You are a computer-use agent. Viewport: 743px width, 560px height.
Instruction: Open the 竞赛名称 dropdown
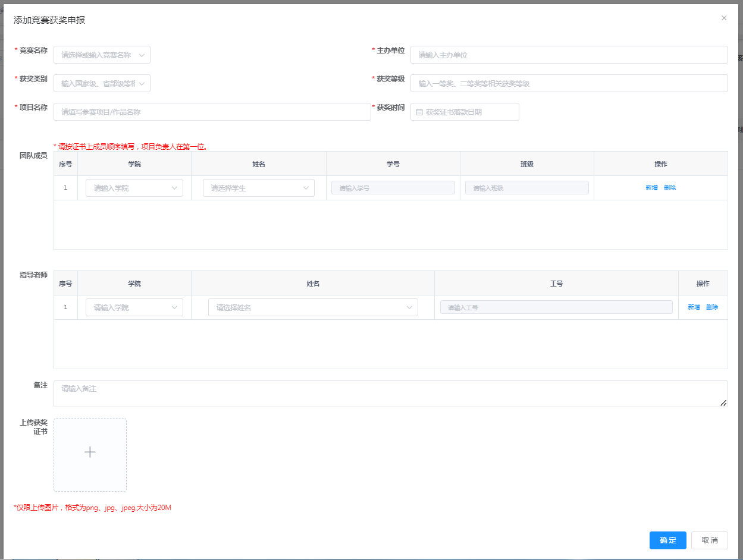(x=102, y=55)
